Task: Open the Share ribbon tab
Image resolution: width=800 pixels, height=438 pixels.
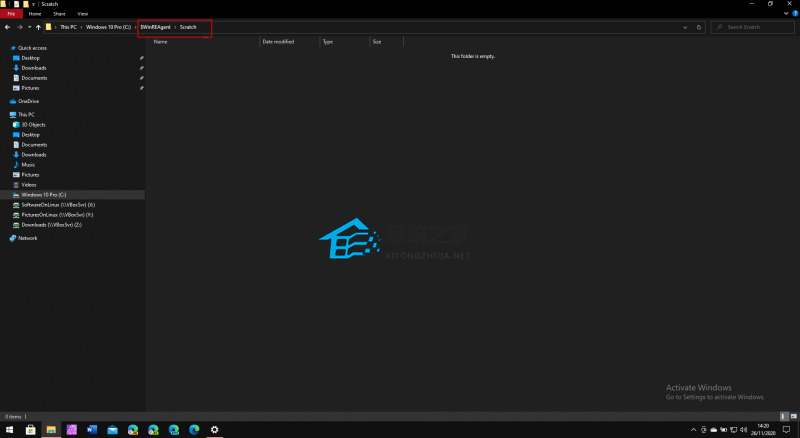Action: pyautogui.click(x=59, y=14)
